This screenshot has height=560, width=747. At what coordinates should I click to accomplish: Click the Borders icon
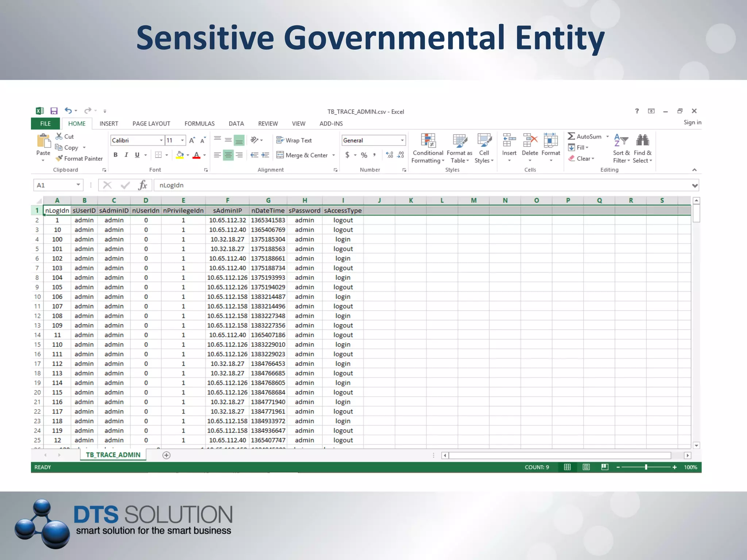click(158, 155)
